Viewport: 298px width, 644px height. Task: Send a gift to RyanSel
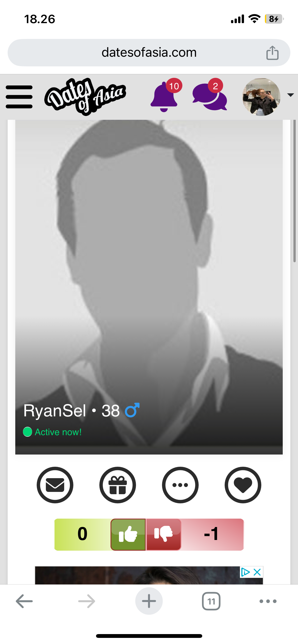(x=118, y=485)
